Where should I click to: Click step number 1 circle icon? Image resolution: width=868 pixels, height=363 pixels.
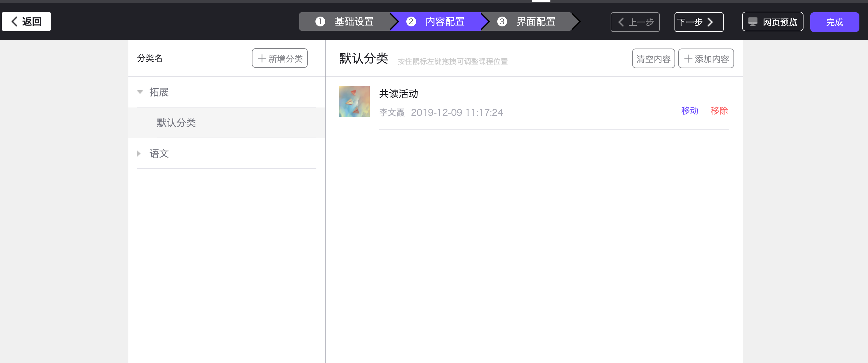(x=320, y=21)
